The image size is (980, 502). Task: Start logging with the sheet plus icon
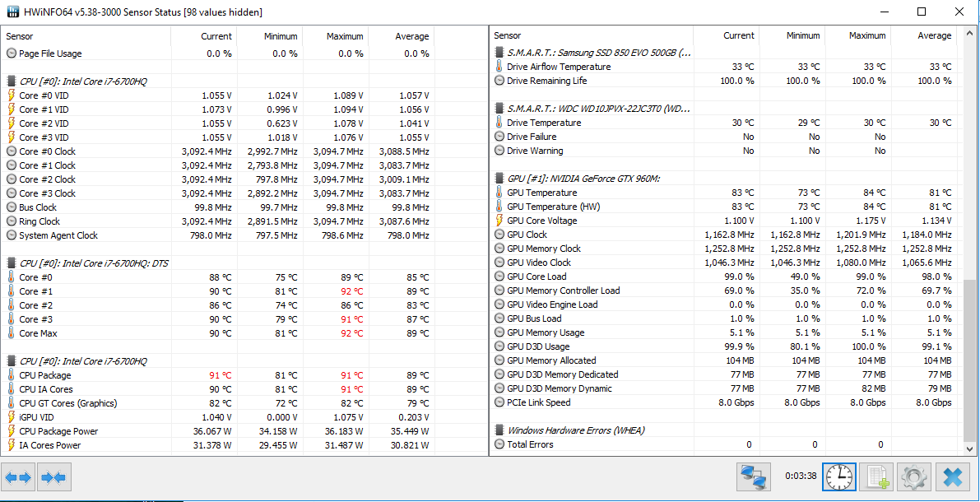tap(876, 478)
